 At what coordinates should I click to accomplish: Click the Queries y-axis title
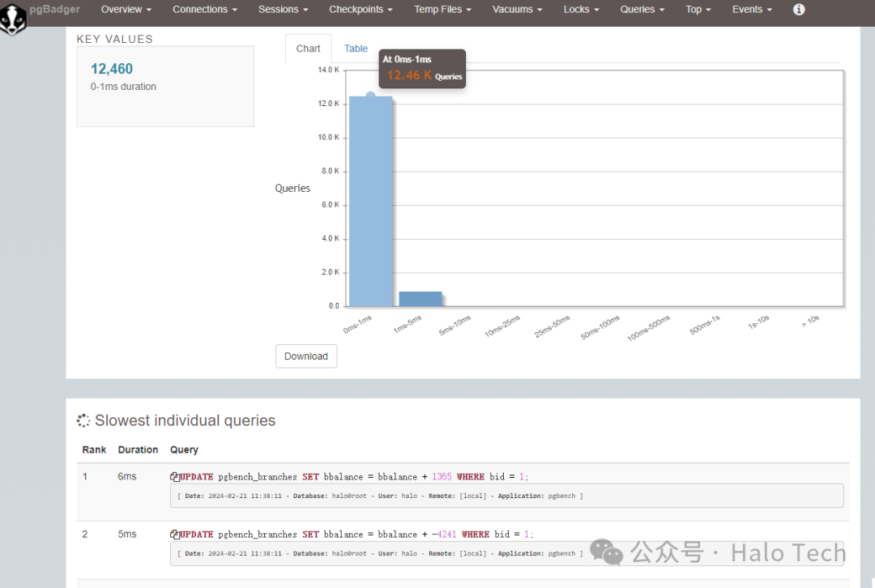pos(292,188)
